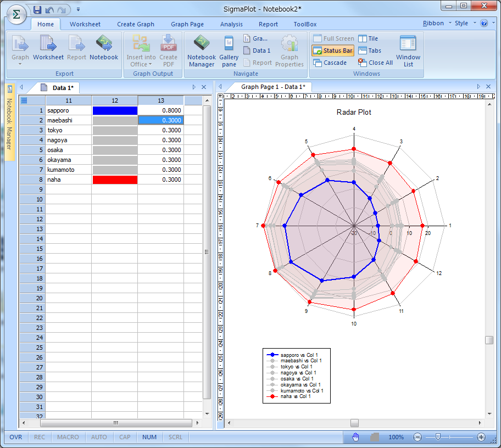
Task: Click Export Worksheet icon
Action: coord(48,48)
